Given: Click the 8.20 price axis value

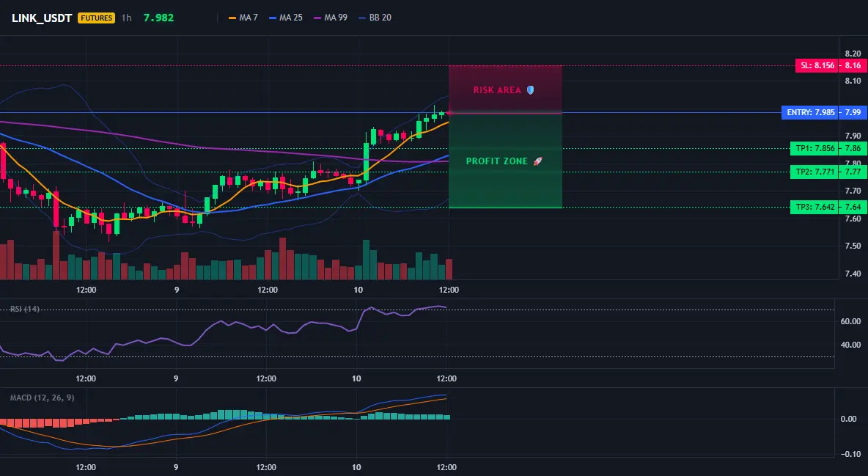Looking at the screenshot, I should pyautogui.click(x=853, y=54).
